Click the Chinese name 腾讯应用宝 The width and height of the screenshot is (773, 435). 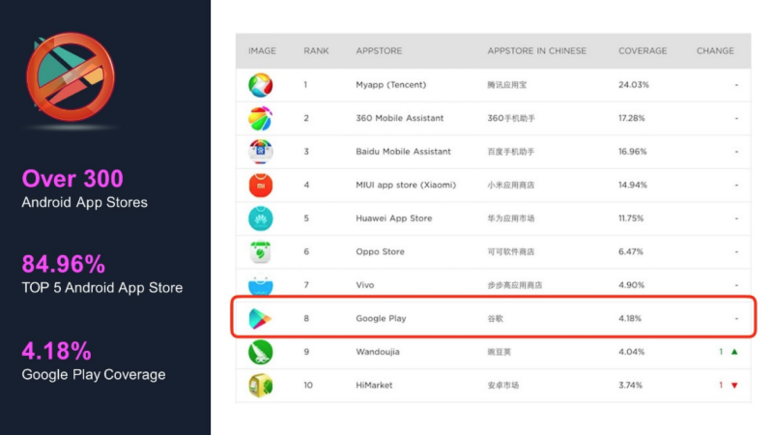coord(507,85)
